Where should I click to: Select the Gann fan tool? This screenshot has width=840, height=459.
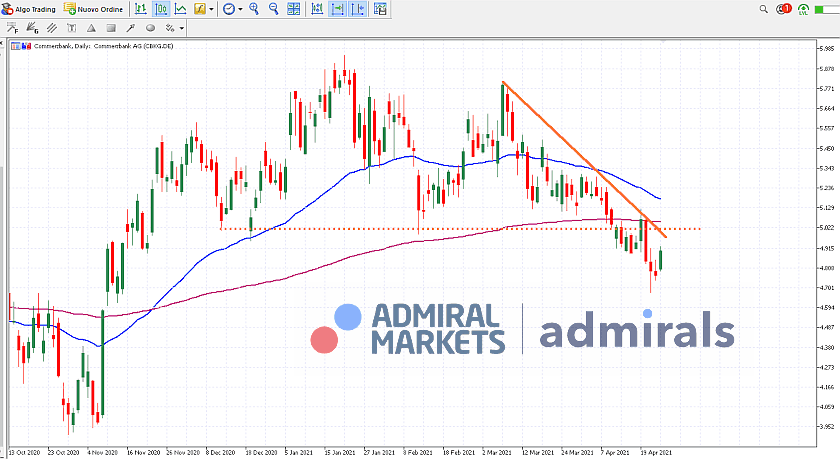(32, 28)
